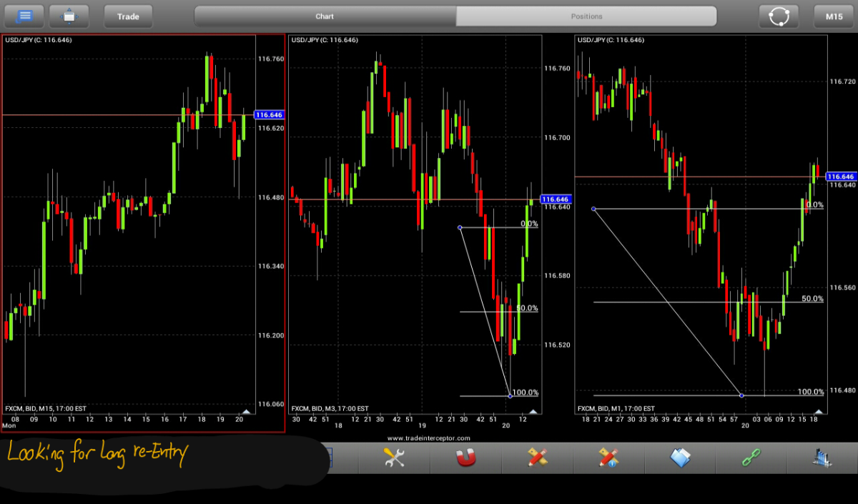
Task: Select the 50.0% Fibonacci label on M3 chart
Action: pyautogui.click(x=527, y=308)
